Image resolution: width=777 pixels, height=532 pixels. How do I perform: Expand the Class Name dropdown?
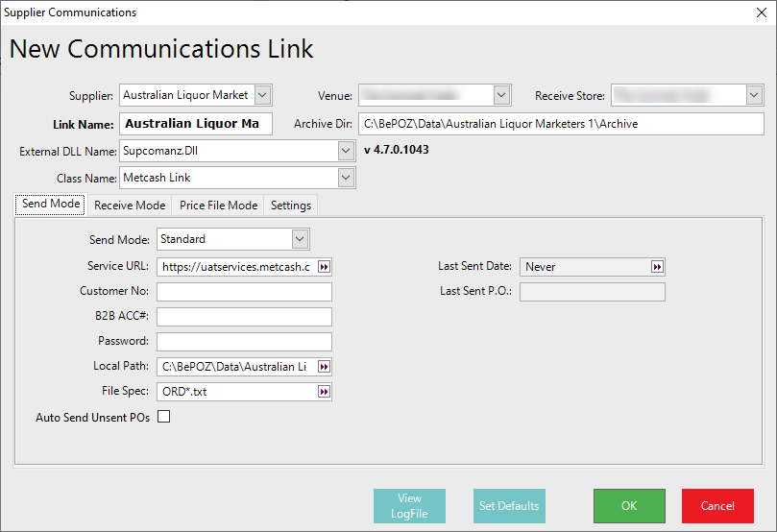(346, 178)
